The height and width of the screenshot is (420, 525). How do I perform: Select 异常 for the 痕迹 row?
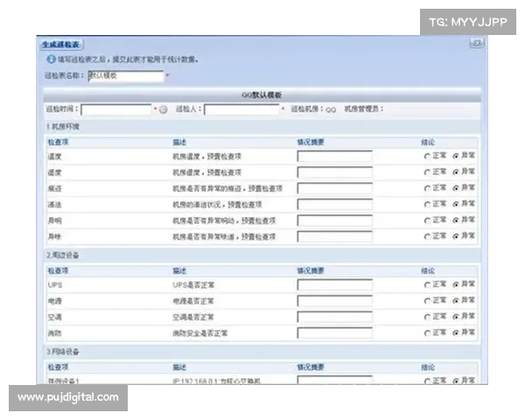coord(456,188)
